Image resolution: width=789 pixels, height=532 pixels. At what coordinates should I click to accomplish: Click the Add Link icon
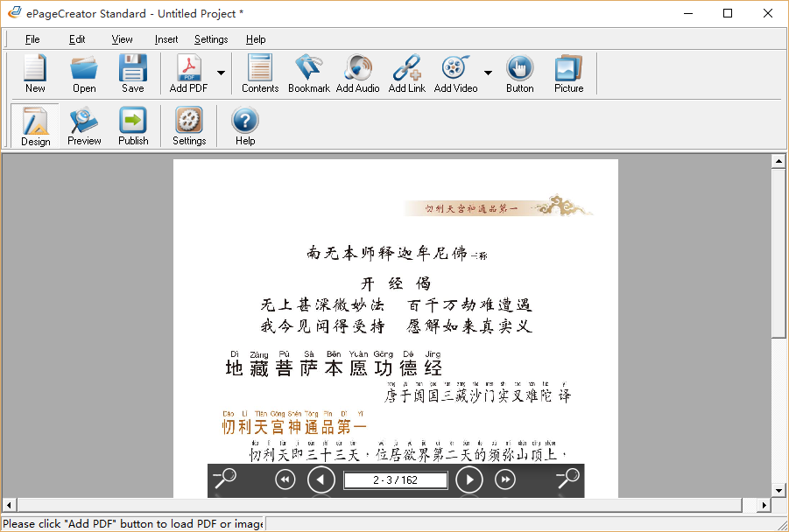(x=407, y=73)
